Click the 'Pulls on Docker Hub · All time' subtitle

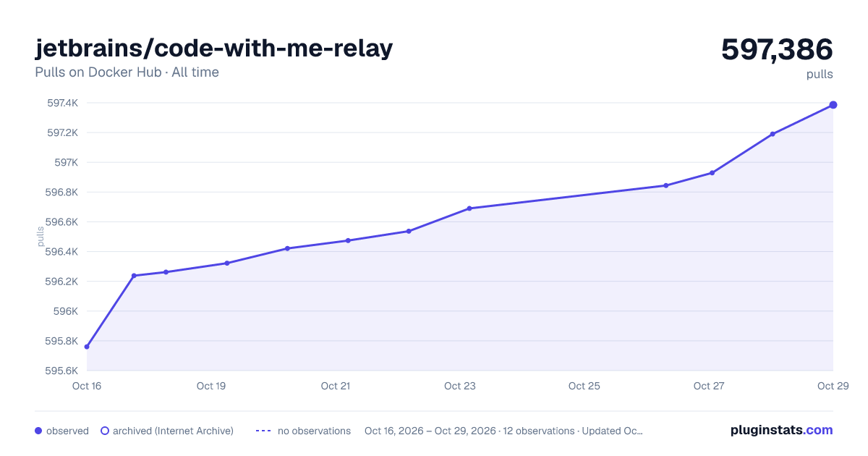(x=127, y=72)
